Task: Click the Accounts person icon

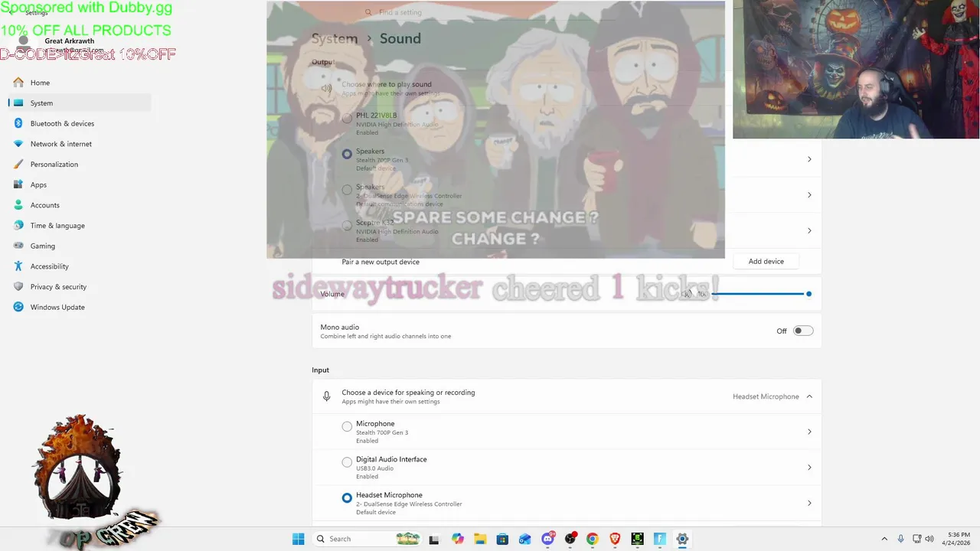Action: pyautogui.click(x=18, y=205)
